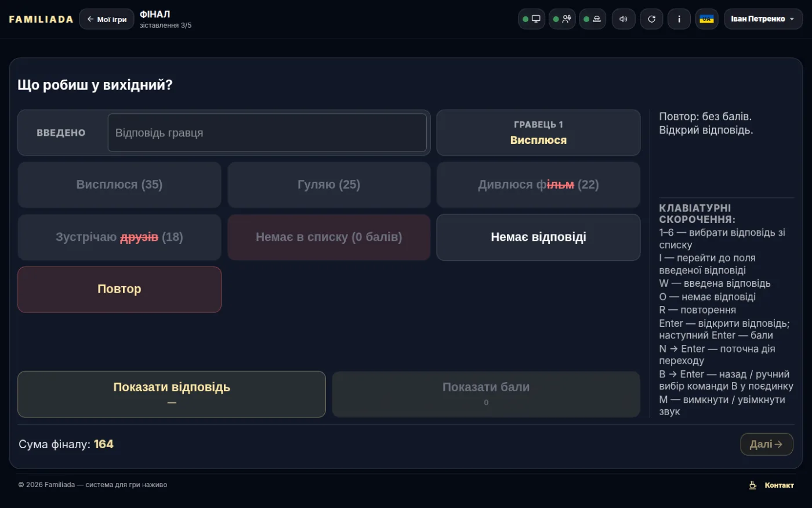The height and width of the screenshot is (508, 812).
Task: Select answer Висплюся (35)
Action: tap(119, 185)
